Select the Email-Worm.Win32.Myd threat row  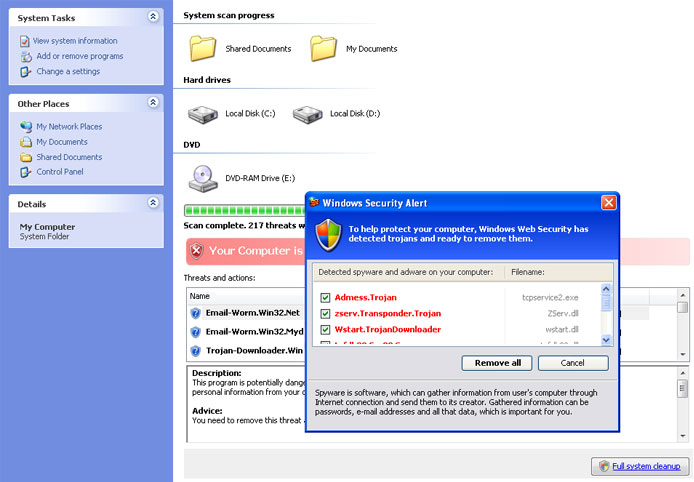[x=247, y=332]
